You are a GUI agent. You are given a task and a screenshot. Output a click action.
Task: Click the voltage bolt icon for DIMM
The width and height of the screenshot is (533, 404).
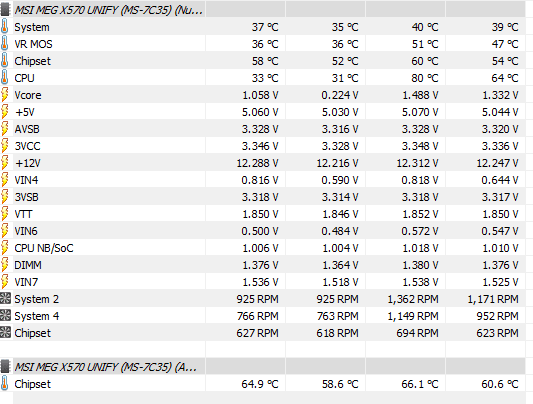pyautogui.click(x=4, y=265)
